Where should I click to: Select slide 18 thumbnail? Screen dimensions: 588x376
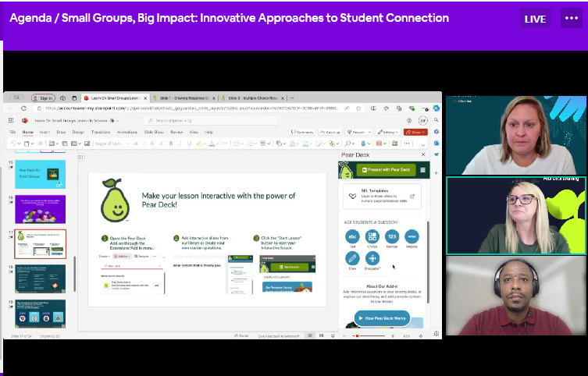[x=40, y=278]
